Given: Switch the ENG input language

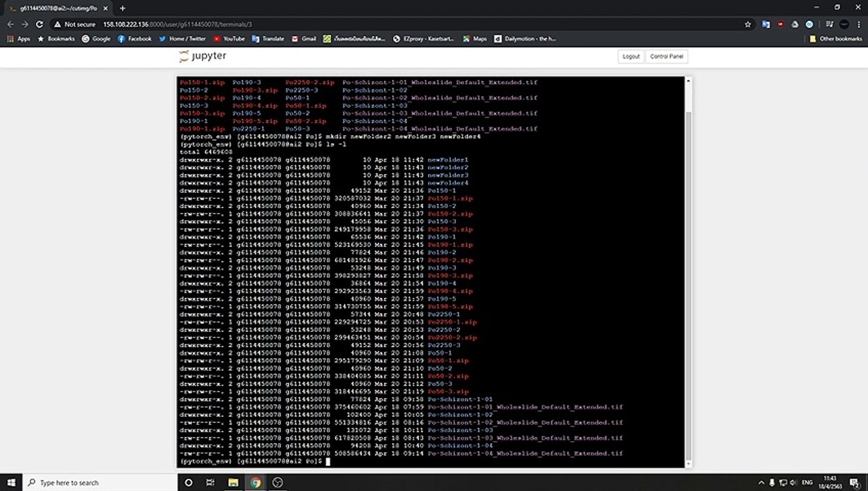Looking at the screenshot, I should [806, 482].
